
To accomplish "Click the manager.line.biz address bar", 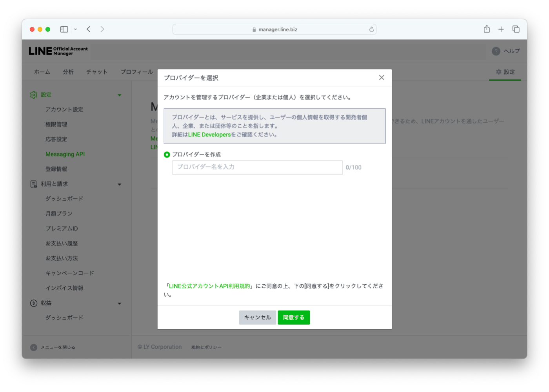I will tap(274, 29).
